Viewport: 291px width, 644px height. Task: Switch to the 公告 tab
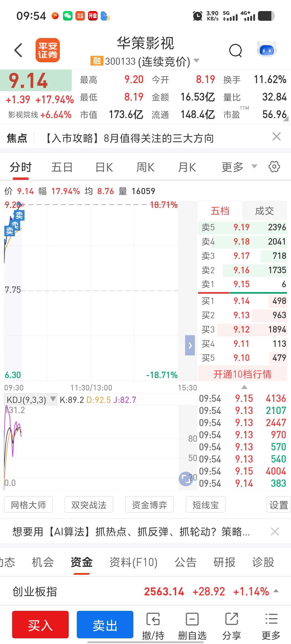[x=186, y=562]
